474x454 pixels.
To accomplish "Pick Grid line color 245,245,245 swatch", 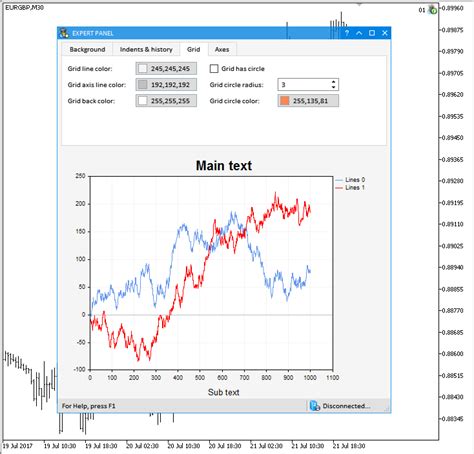I will [x=166, y=69].
